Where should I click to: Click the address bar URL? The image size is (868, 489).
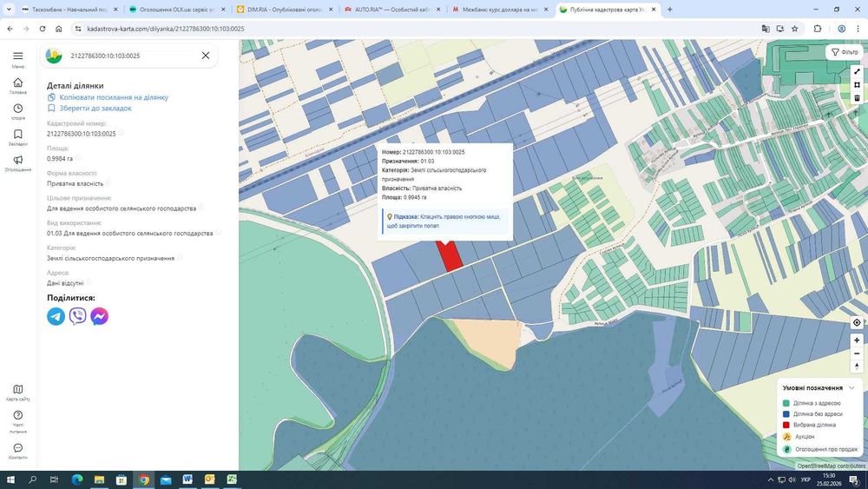166,29
